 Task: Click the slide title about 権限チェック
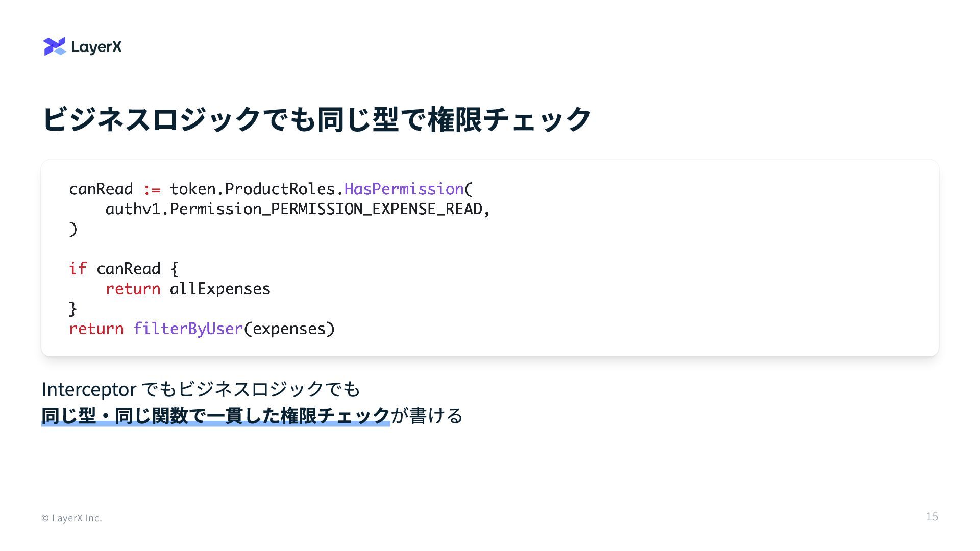[316, 119]
